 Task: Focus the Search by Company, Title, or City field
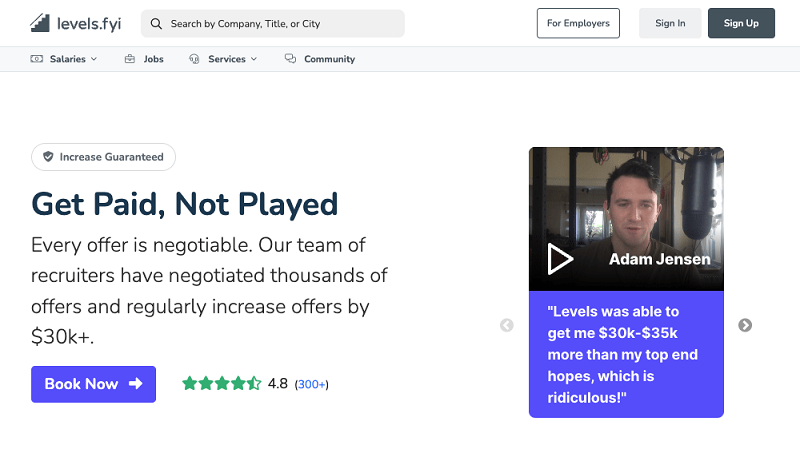[x=272, y=23]
